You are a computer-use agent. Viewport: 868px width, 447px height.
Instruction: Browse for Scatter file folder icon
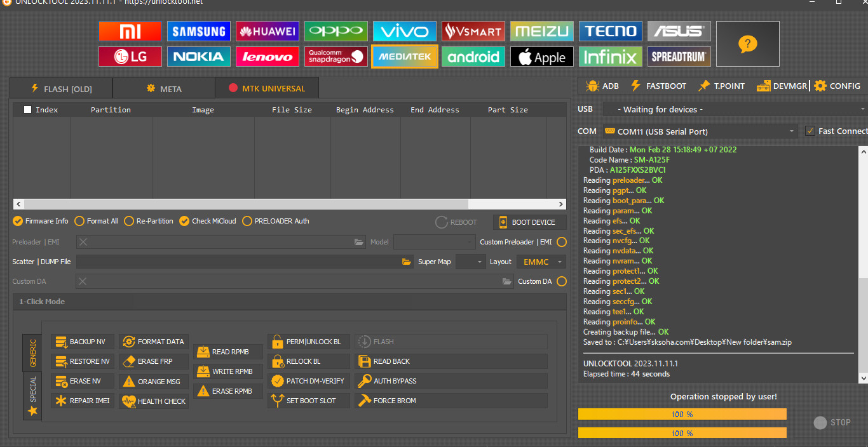tap(407, 262)
